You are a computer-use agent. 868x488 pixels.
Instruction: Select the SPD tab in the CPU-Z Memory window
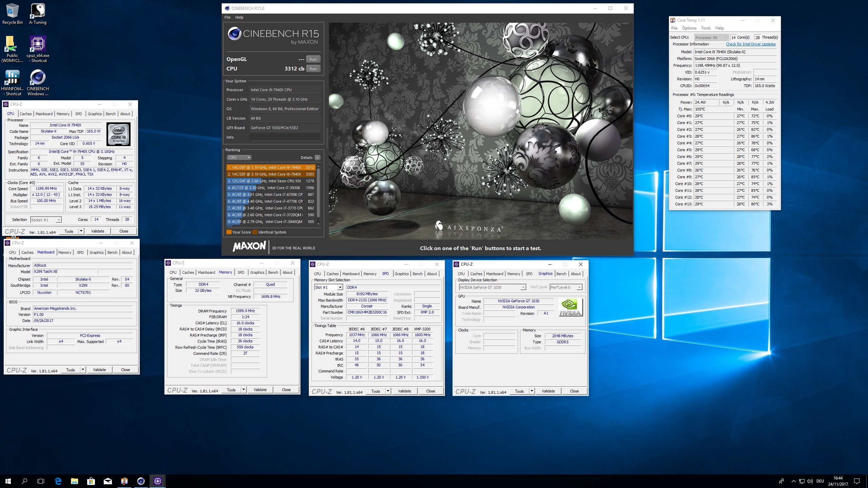coord(241,272)
